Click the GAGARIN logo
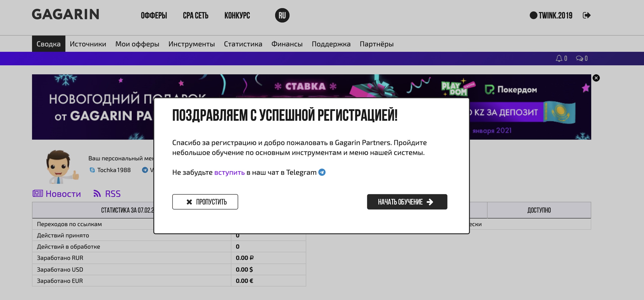 (x=65, y=14)
